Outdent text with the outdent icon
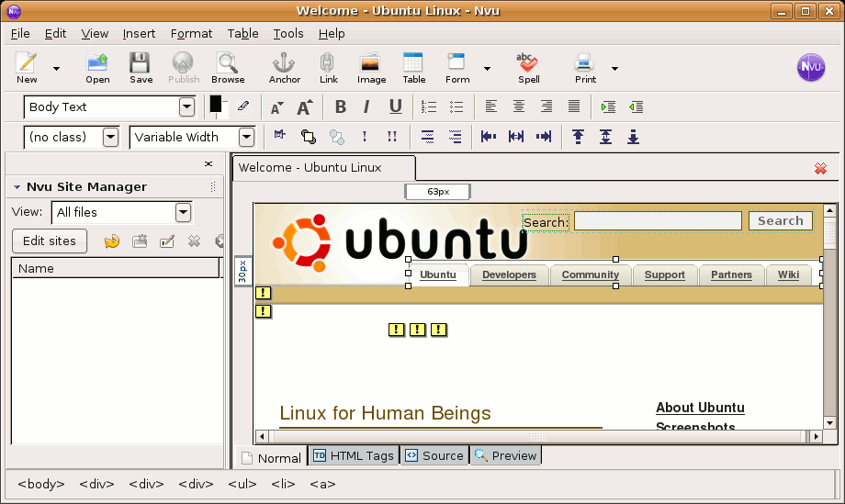The image size is (845, 504). click(x=636, y=106)
